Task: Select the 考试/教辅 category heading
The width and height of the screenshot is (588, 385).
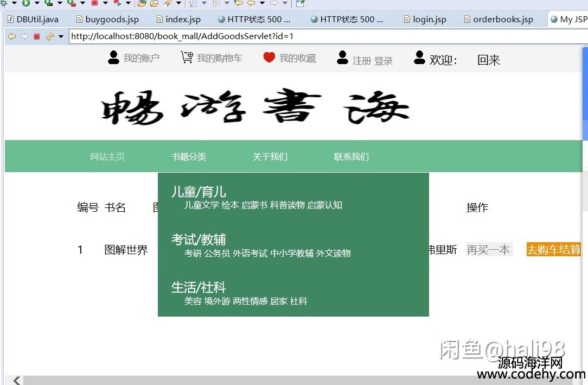Action: pyautogui.click(x=199, y=239)
